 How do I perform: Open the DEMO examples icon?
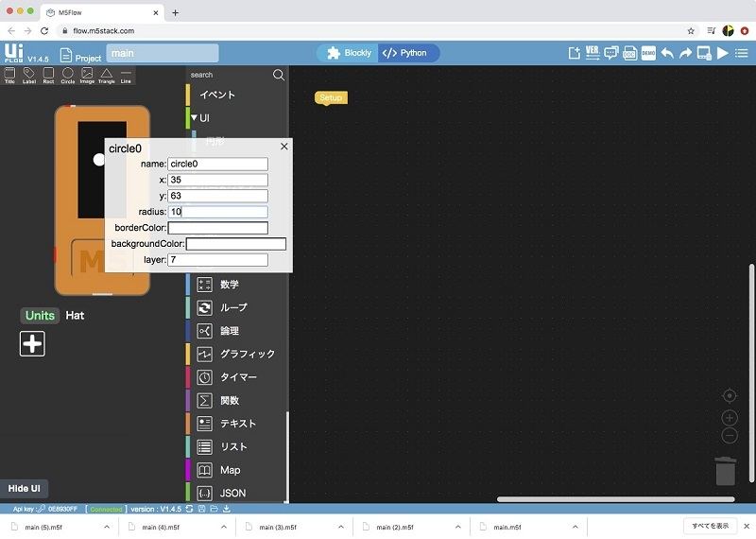click(x=648, y=53)
